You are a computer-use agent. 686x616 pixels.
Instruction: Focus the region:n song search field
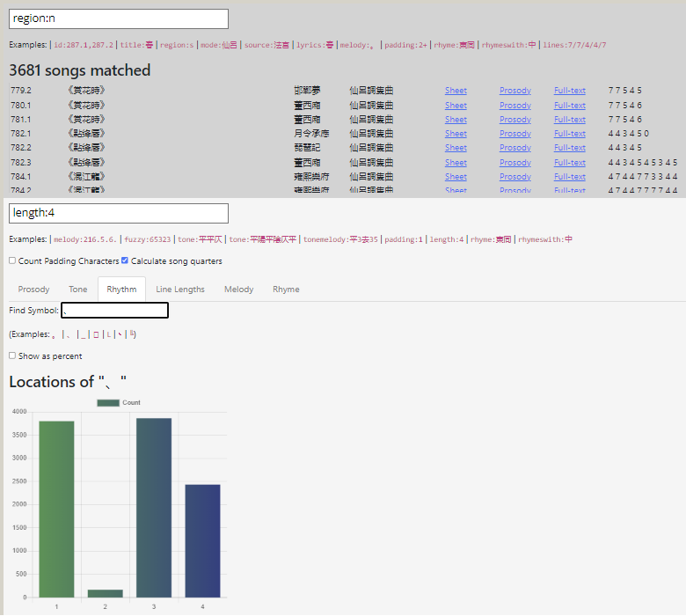119,18
